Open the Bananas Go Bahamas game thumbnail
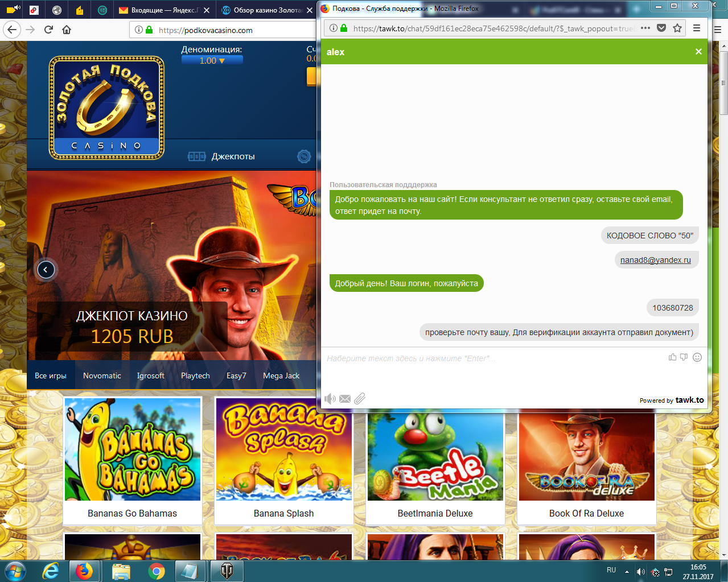 133,449
